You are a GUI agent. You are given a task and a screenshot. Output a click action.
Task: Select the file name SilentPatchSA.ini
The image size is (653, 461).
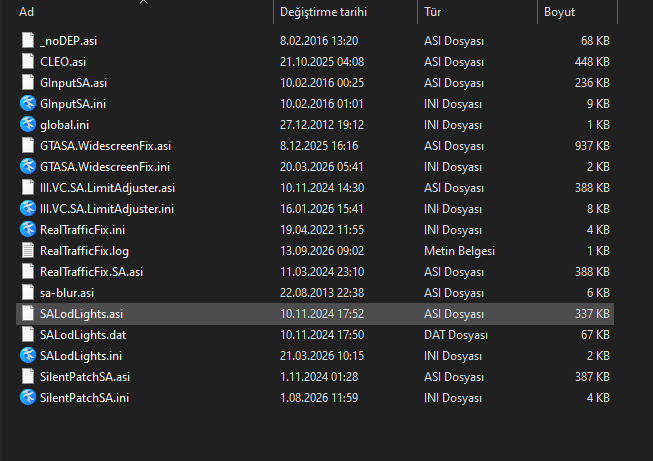[85, 398]
